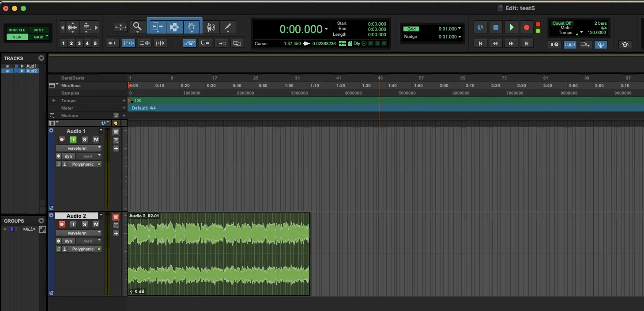Screen dimensions: 644x311
Task: Toggle the Tempo Ruler Enable conductor button
Action: click(601, 45)
